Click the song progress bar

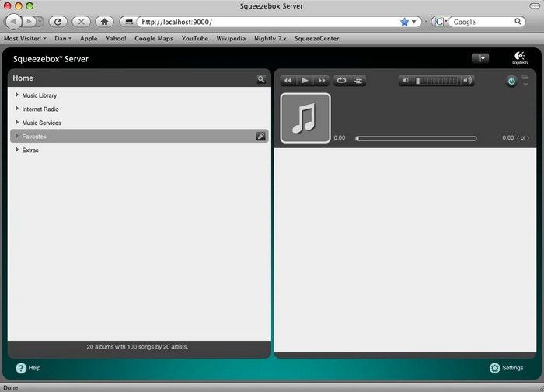pos(416,138)
